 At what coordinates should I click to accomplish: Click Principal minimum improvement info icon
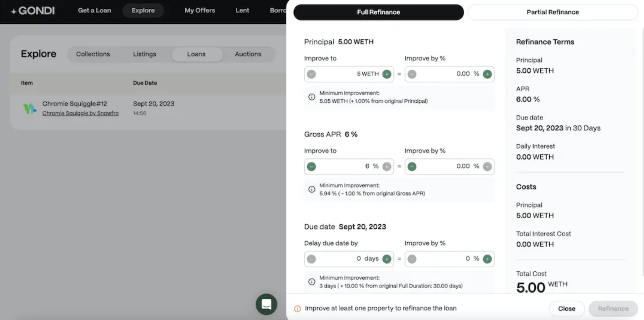[312, 97]
